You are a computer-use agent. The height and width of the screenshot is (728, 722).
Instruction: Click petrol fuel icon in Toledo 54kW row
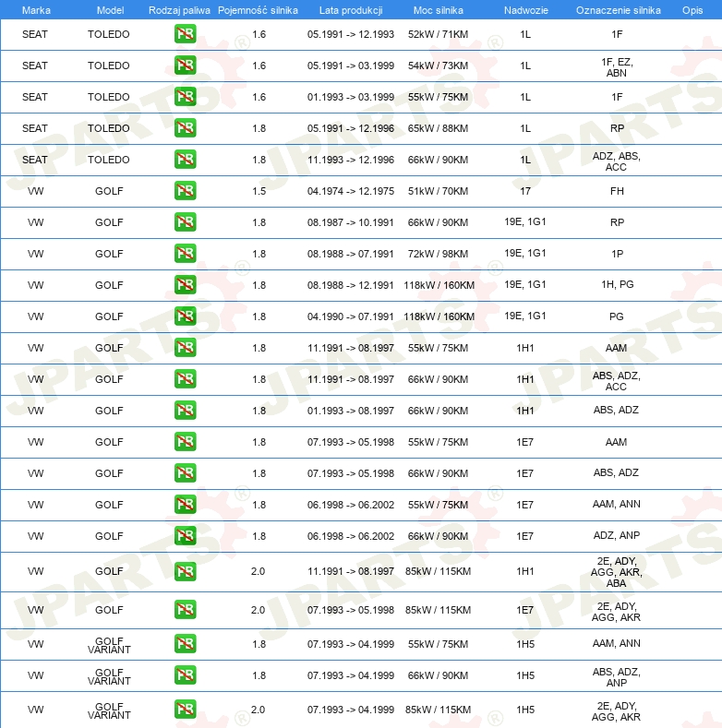tap(185, 65)
